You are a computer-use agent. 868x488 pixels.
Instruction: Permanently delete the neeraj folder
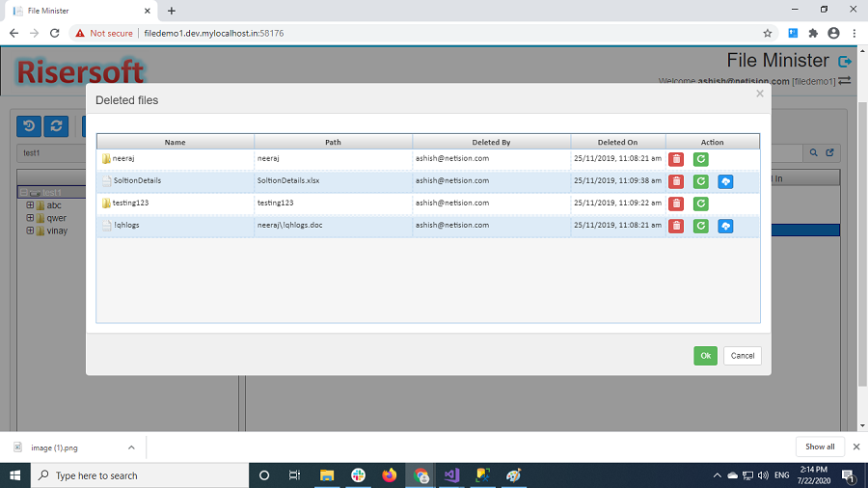pos(676,159)
